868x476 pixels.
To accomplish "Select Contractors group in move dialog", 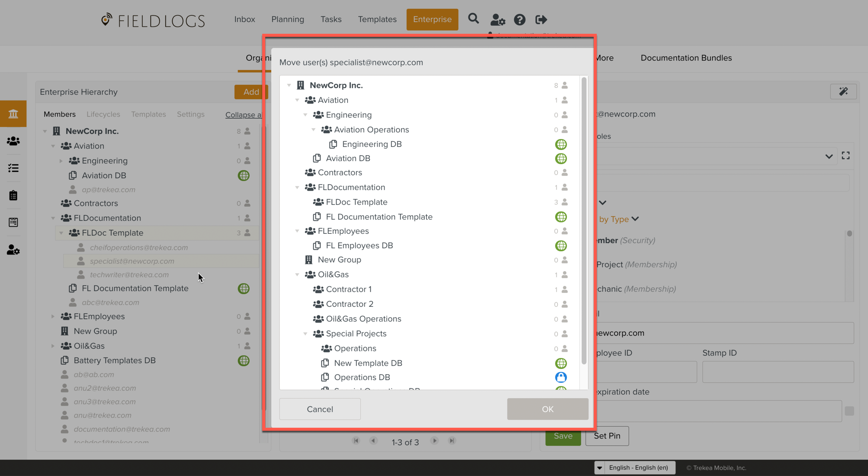I will (x=340, y=173).
